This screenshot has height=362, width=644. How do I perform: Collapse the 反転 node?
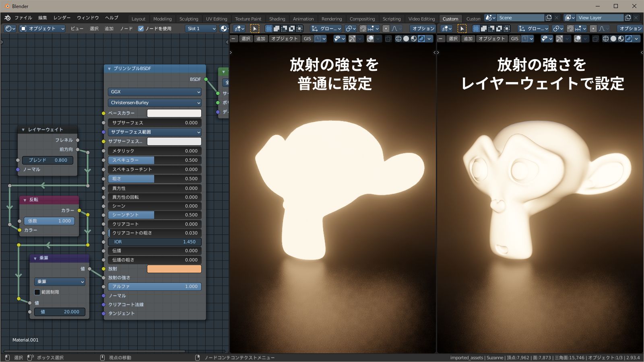pos(25,200)
